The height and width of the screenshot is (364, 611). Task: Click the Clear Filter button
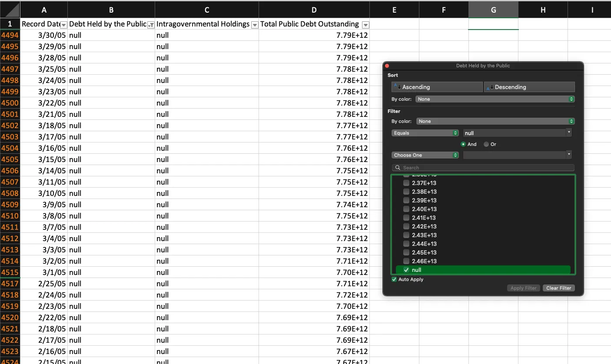click(558, 288)
